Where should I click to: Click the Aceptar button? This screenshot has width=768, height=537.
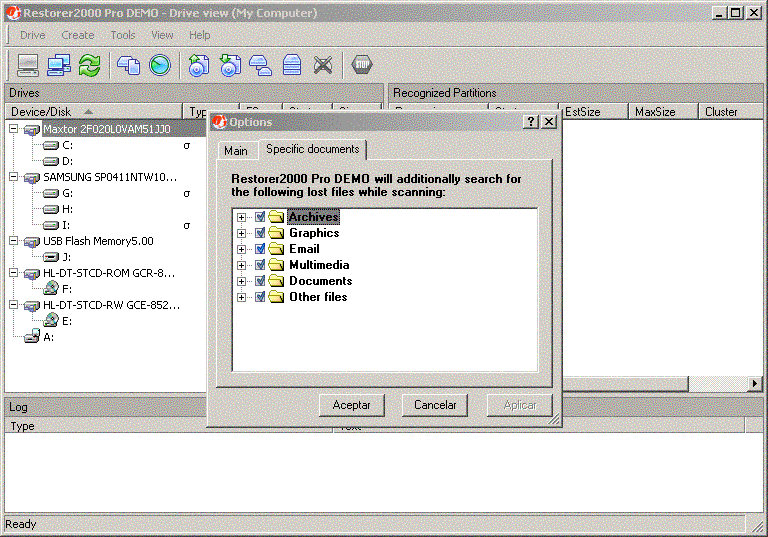pyautogui.click(x=351, y=405)
